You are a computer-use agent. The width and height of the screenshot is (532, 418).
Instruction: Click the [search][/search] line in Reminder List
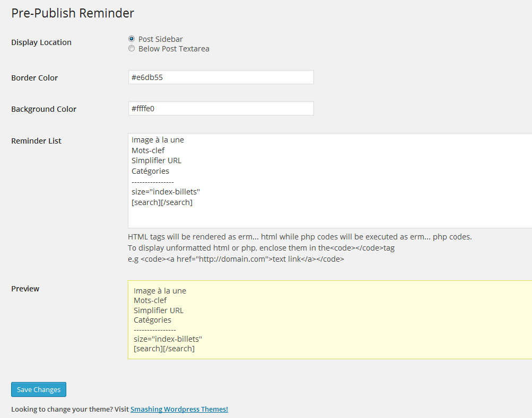tap(162, 202)
